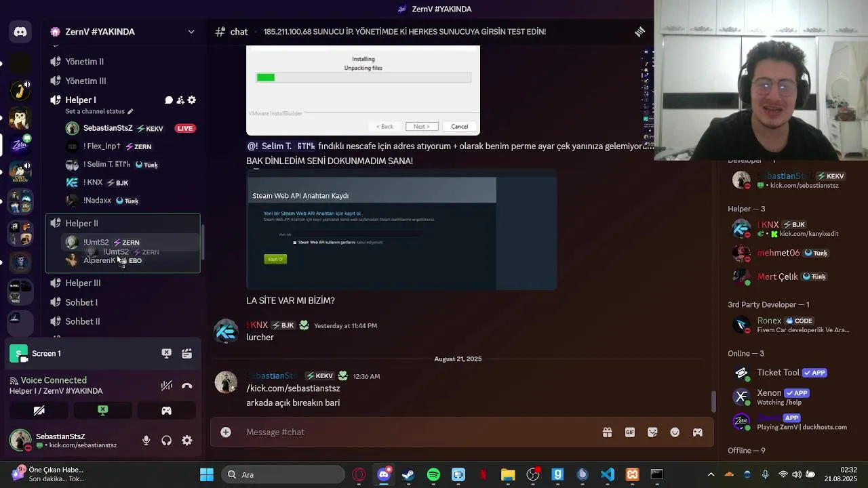Launch Steam from the taskbar
868x488 pixels.
tap(408, 474)
